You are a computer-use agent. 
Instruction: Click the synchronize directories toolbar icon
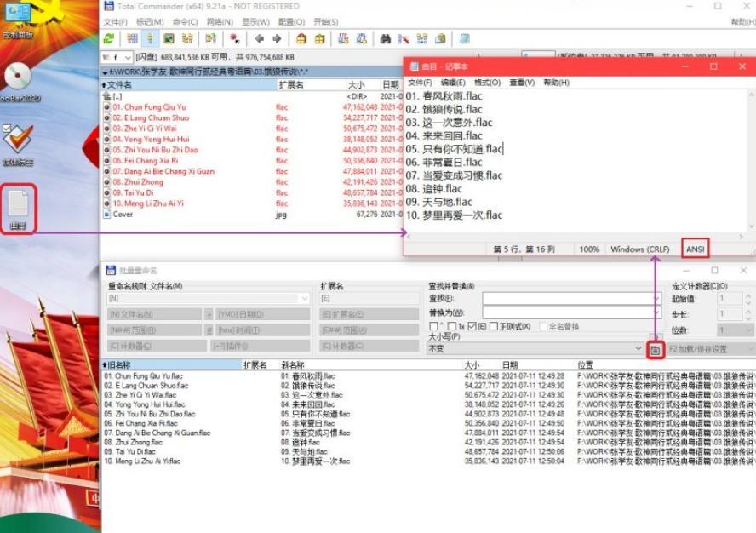(x=422, y=39)
